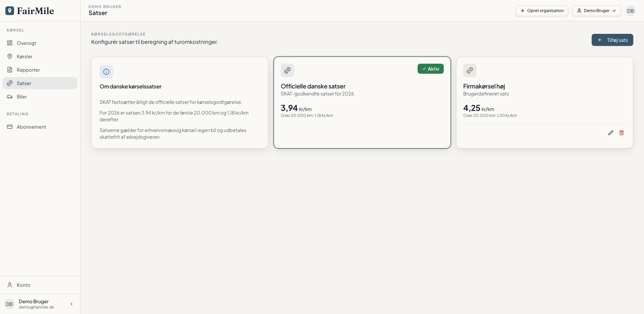Click the Tilføj sats button
Image resolution: width=644 pixels, height=314 pixels.
click(x=612, y=40)
